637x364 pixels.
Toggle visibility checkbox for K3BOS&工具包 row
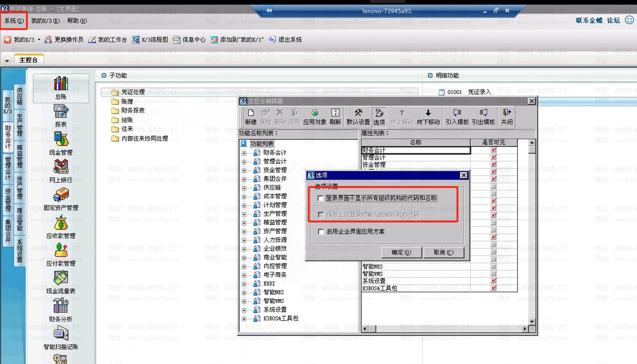494,288
